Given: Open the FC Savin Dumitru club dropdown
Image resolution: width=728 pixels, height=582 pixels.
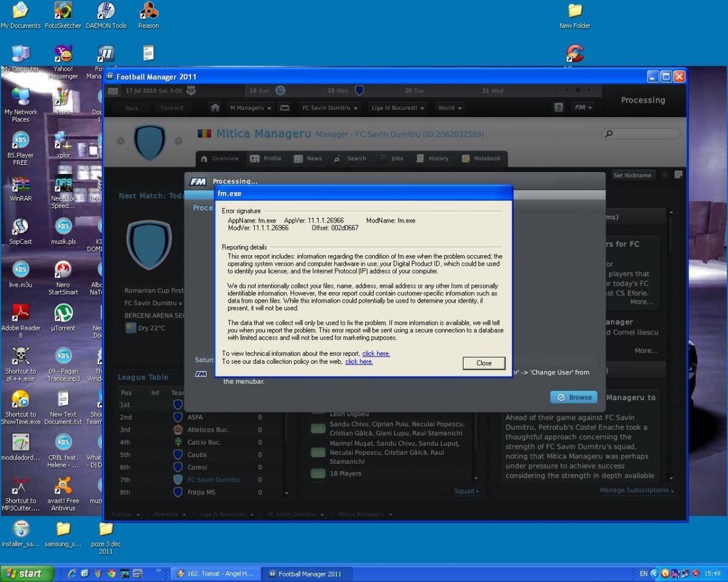Looking at the screenshot, I should (330, 108).
